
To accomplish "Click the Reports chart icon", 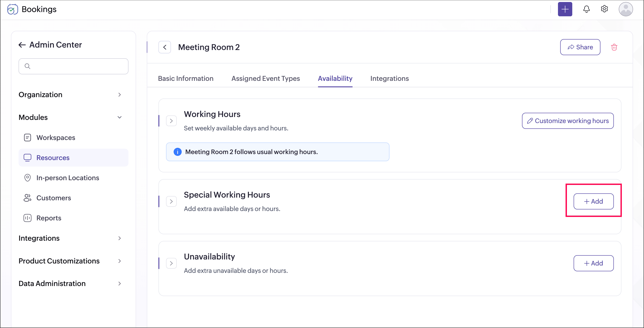I will click(27, 218).
